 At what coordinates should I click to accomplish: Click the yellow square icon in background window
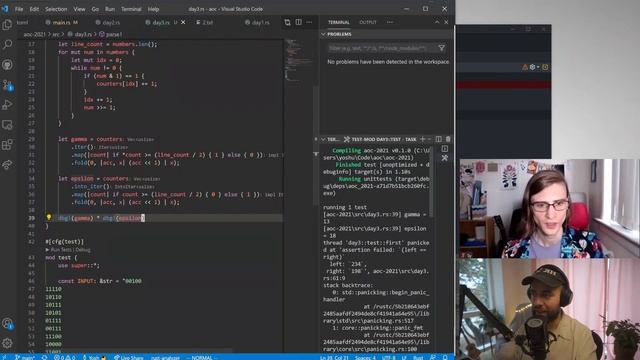pos(545,67)
